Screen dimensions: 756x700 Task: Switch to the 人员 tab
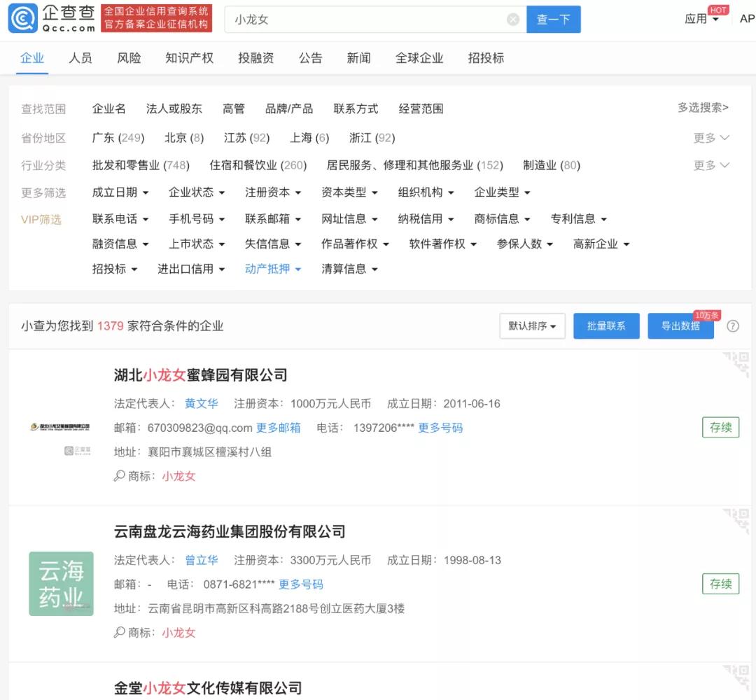point(80,58)
